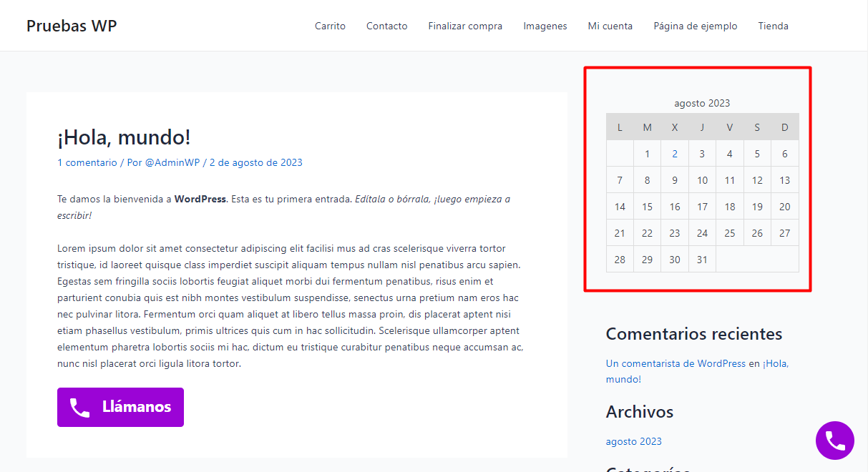Select the Imagenes menu link
The height and width of the screenshot is (472, 868).
coord(545,26)
